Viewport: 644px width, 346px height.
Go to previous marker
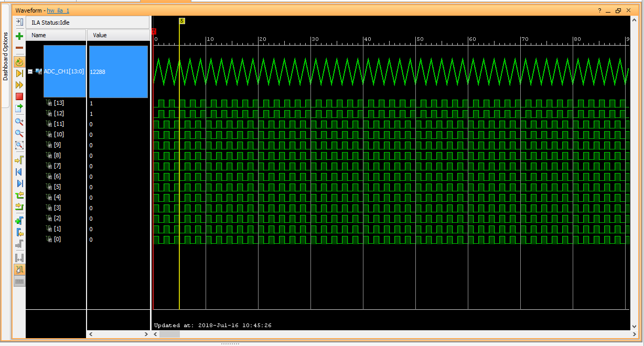click(19, 232)
